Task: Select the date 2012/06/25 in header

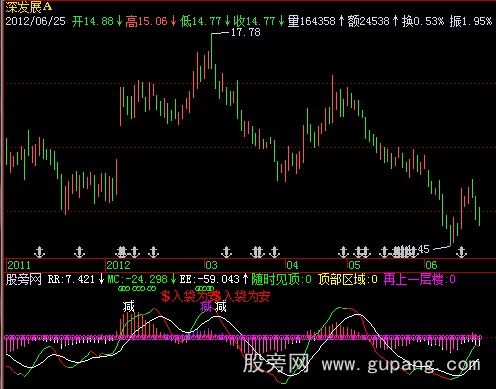Action: tap(35, 21)
